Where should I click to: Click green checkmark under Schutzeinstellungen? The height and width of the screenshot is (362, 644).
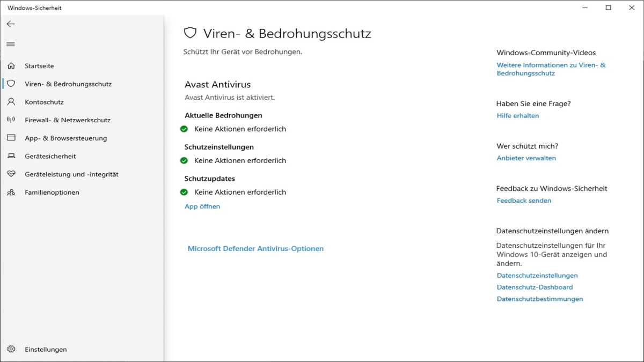tap(184, 160)
